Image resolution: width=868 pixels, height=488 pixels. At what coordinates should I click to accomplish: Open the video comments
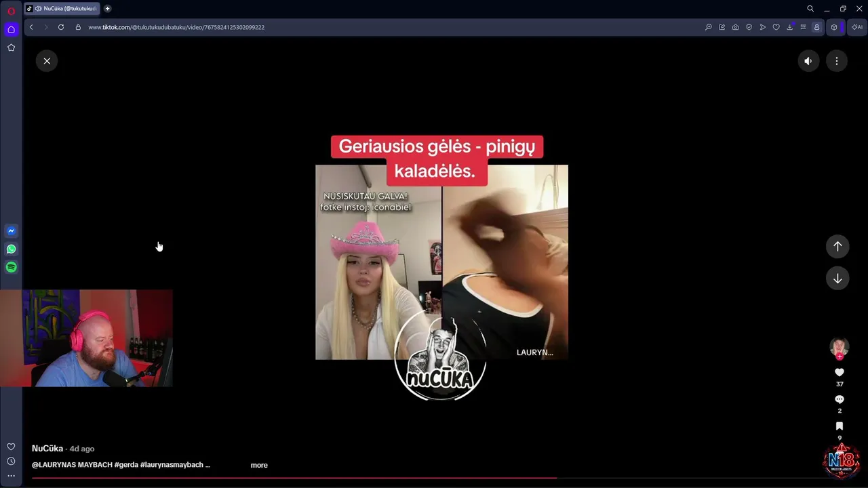[x=840, y=399]
